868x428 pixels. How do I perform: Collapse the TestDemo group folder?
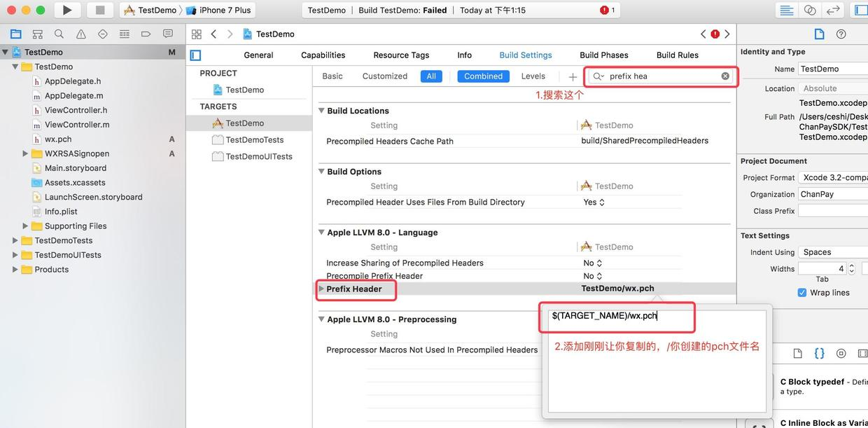point(15,67)
